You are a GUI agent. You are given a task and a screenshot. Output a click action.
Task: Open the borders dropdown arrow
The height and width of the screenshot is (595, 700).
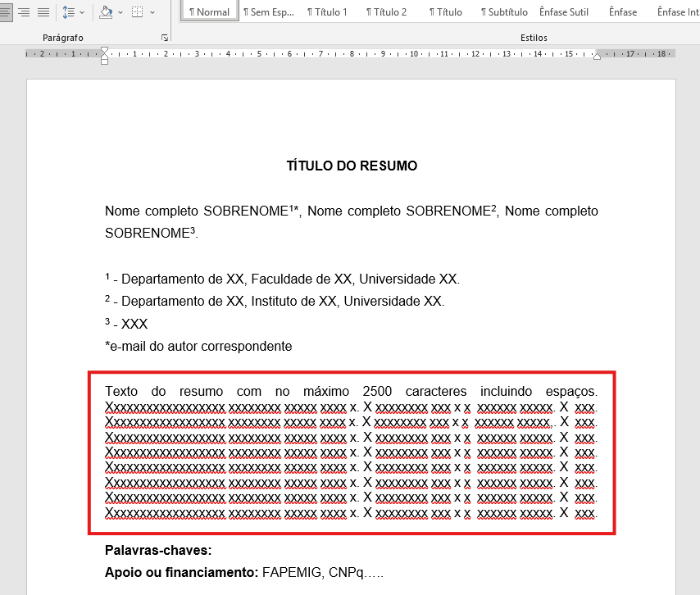[152, 12]
